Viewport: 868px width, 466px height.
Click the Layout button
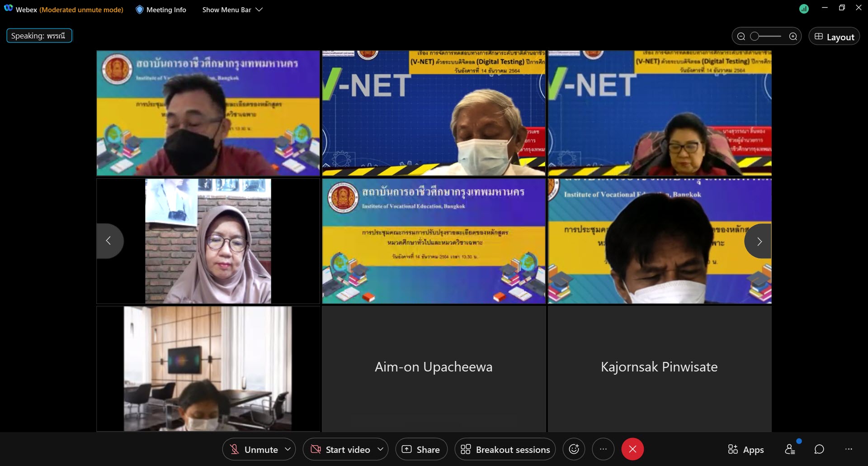(x=834, y=37)
